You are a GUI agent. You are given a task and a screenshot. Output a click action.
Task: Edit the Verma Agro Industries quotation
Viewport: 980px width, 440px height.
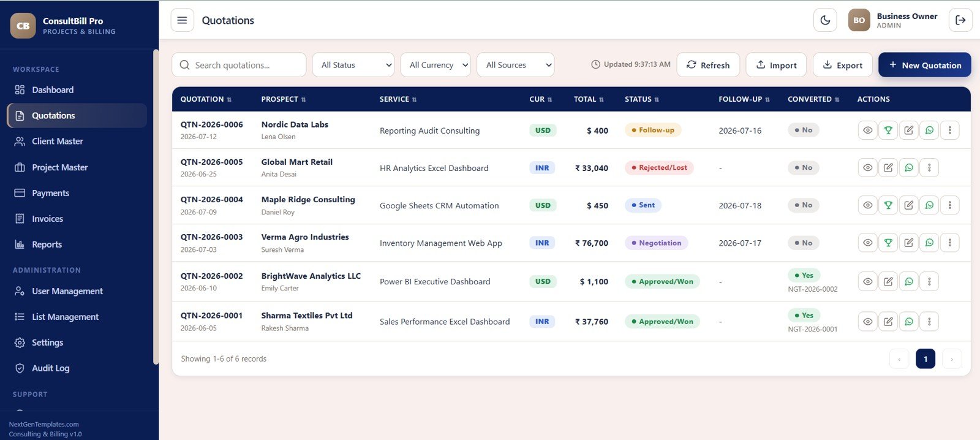(909, 243)
